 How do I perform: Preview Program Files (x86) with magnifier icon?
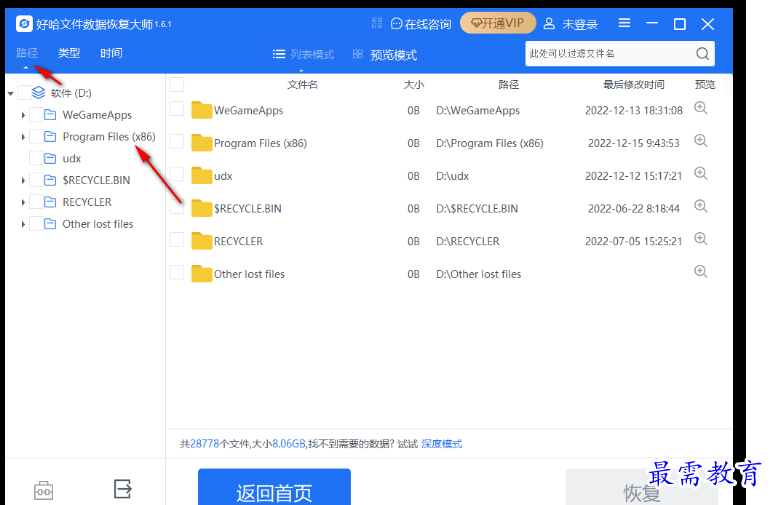coord(701,141)
